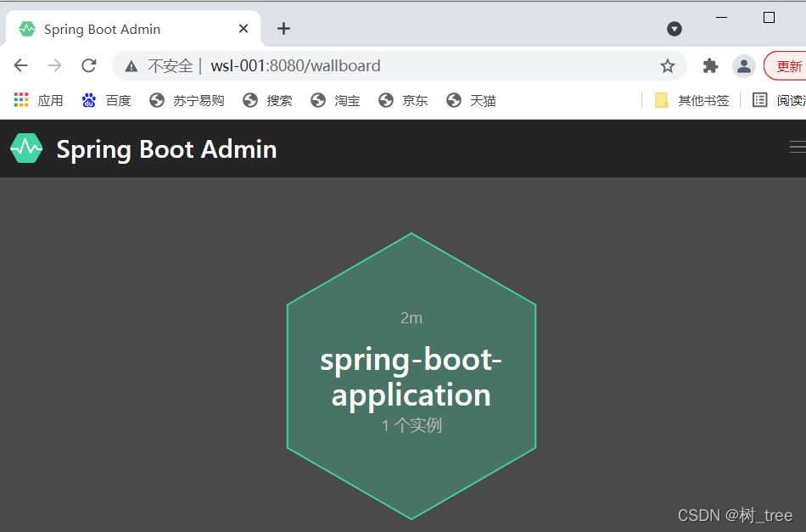Open the tab search dropdown arrow
Viewport: 806px width, 532px height.
coord(674,29)
